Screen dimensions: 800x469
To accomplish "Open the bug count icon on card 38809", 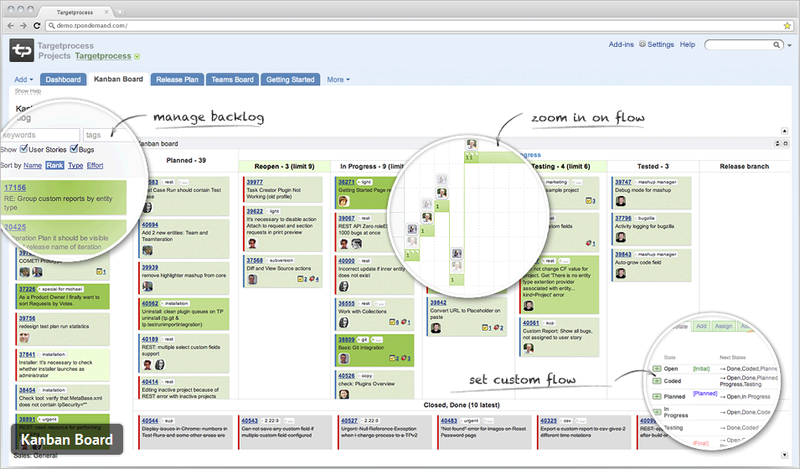I will click(406, 358).
